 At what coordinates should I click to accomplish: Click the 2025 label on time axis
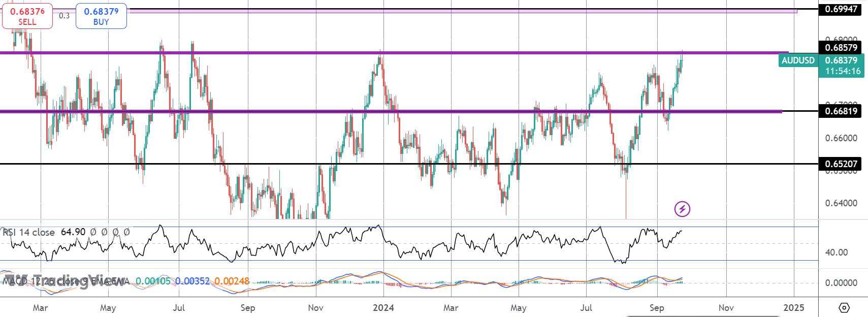794,308
